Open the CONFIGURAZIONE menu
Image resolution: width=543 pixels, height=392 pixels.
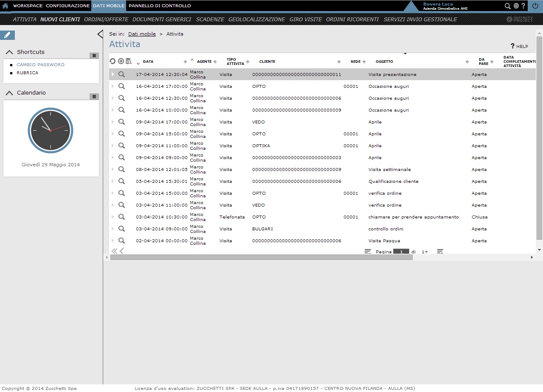pos(68,6)
